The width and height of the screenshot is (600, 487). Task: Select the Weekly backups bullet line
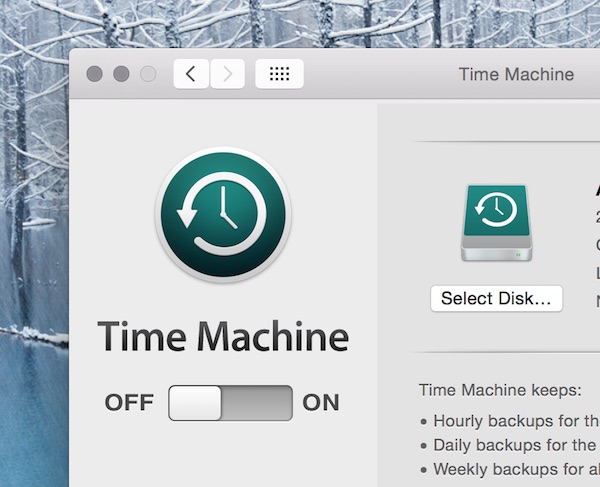coord(512,468)
